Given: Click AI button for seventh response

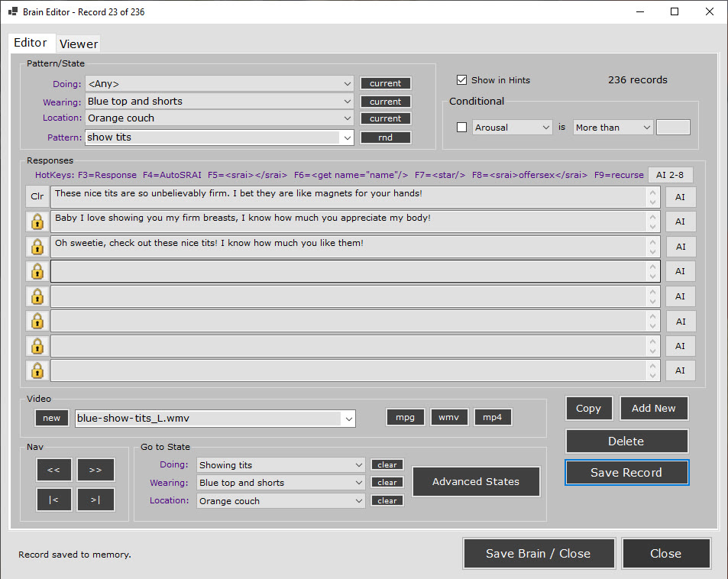Looking at the screenshot, I should 680,346.
